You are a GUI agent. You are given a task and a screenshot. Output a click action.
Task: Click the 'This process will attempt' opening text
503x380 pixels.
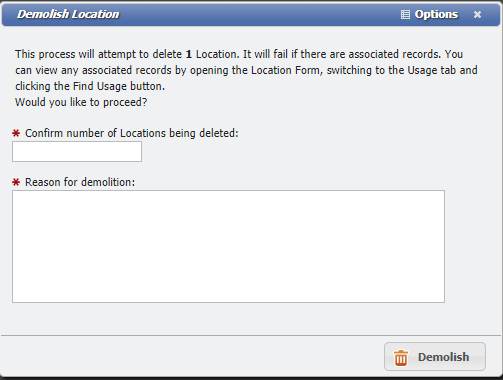point(76,54)
